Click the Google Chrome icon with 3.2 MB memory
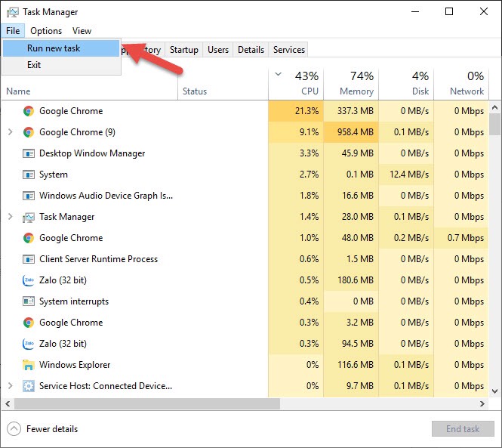This screenshot has width=502, height=448. click(29, 323)
